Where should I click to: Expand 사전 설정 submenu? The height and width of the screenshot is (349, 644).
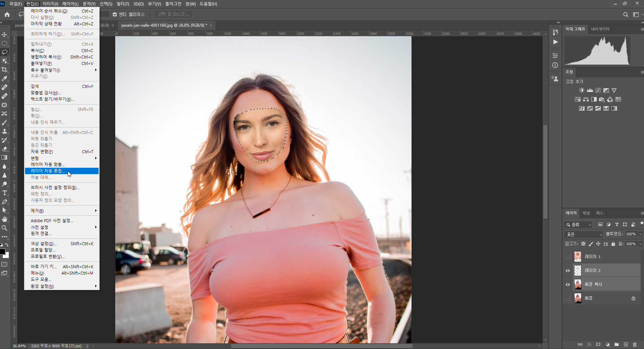62,227
